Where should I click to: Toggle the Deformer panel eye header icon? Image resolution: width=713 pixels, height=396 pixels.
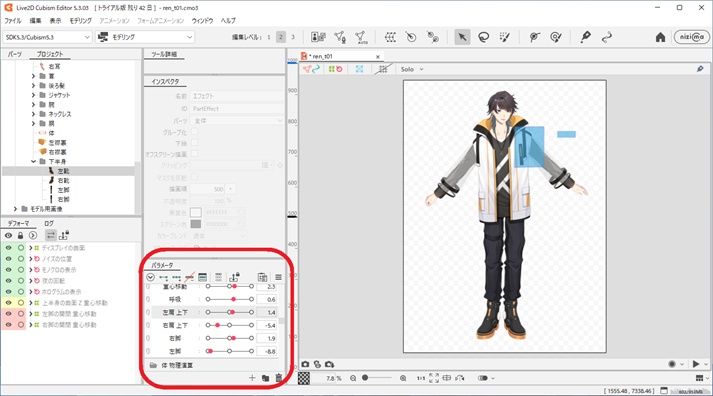(9, 235)
